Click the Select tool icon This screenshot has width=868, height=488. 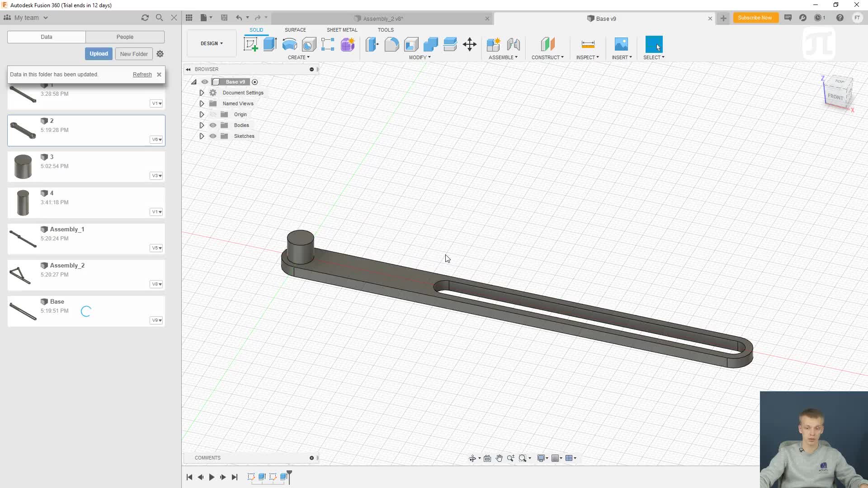[x=654, y=44]
